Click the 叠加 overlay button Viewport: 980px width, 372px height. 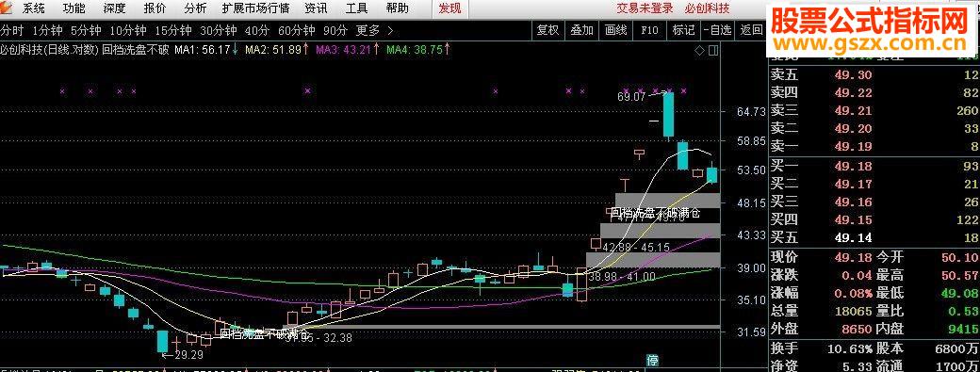[x=581, y=30]
